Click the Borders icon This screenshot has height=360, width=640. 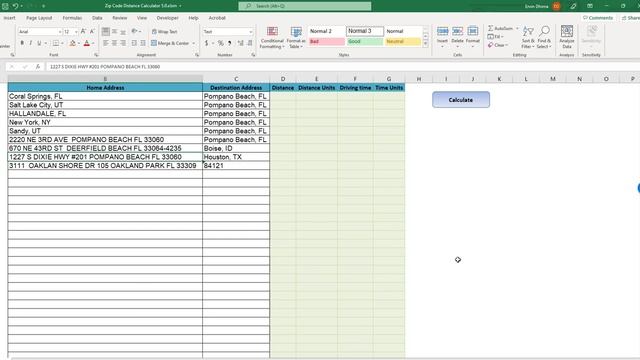coord(56,43)
